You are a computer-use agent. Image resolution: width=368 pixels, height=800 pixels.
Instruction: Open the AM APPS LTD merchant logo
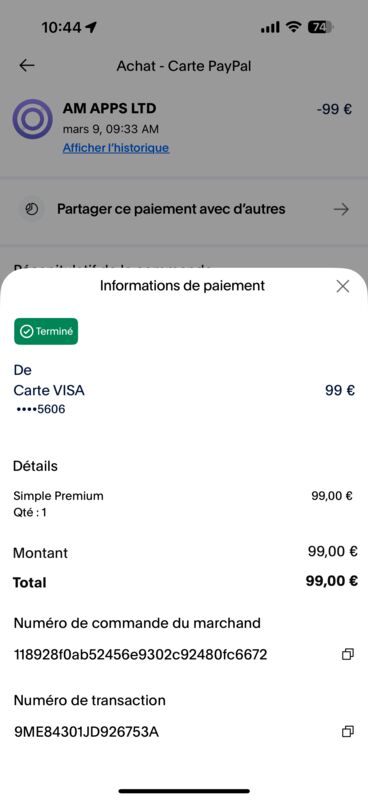[33, 119]
